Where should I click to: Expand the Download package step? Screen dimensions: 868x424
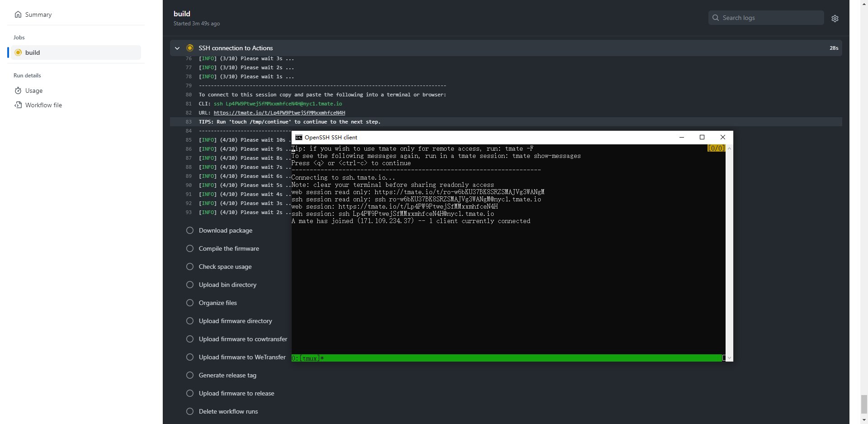pyautogui.click(x=226, y=230)
